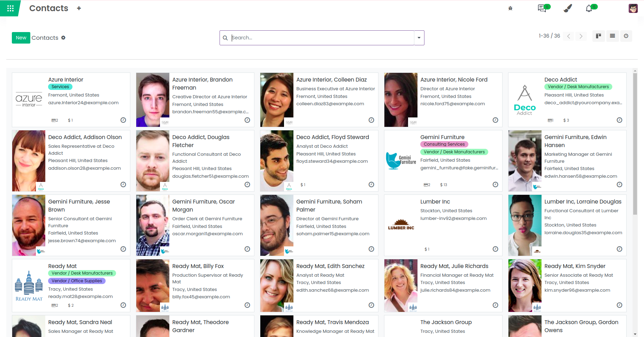Click the sales amount on Lumber Inc card
The width and height of the screenshot is (644, 337).
tap(427, 249)
